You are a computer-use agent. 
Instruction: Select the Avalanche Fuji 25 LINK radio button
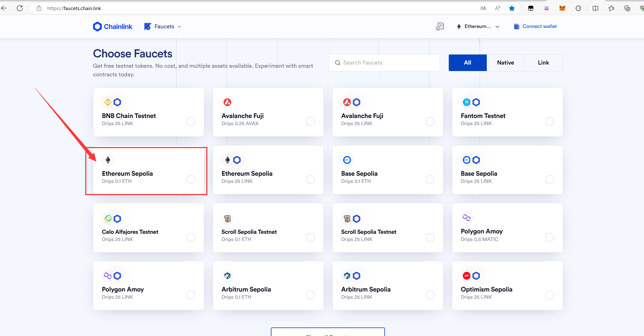430,122
